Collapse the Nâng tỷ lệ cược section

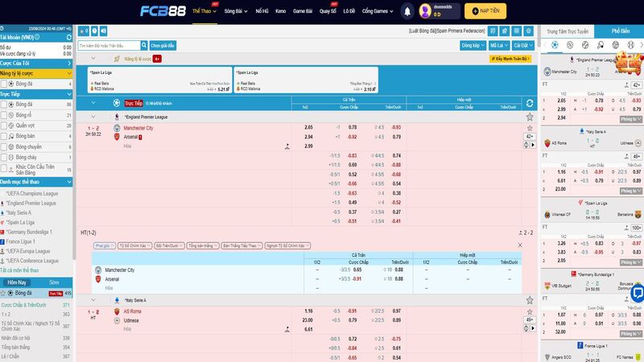[36, 73]
